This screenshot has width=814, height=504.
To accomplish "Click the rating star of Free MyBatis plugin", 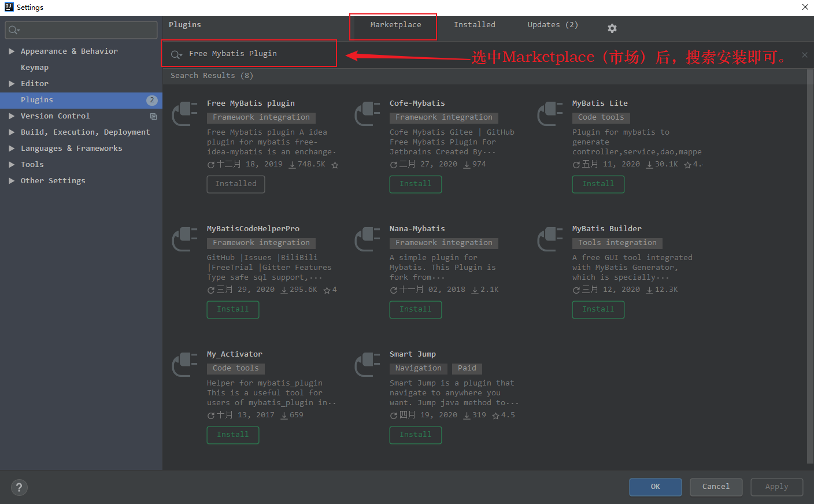I will pyautogui.click(x=335, y=165).
